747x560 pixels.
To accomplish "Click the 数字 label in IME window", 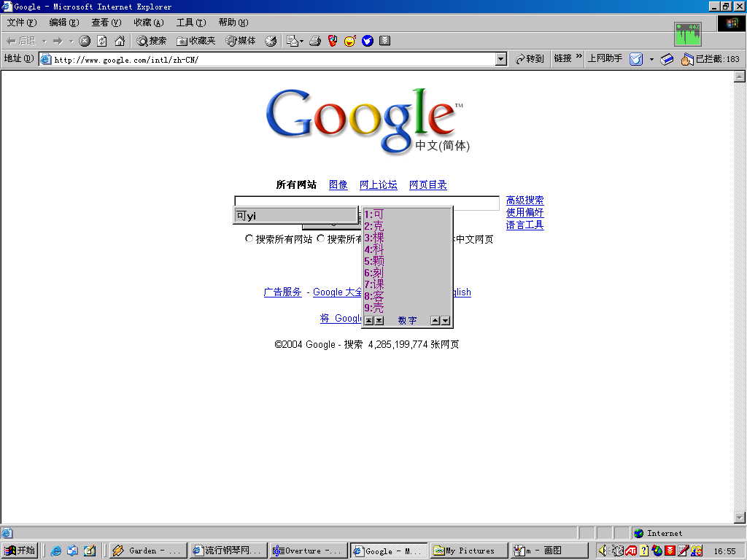I will coord(407,321).
